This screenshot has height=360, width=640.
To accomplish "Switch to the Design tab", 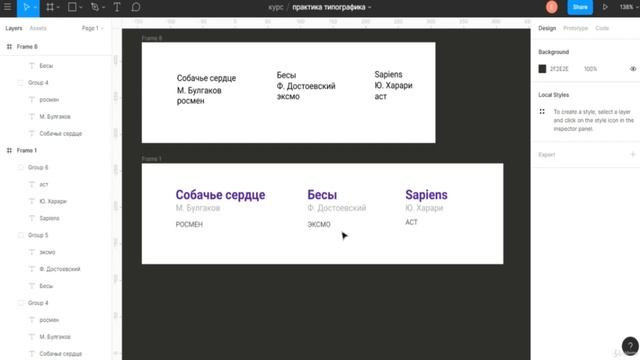I will (x=547, y=28).
